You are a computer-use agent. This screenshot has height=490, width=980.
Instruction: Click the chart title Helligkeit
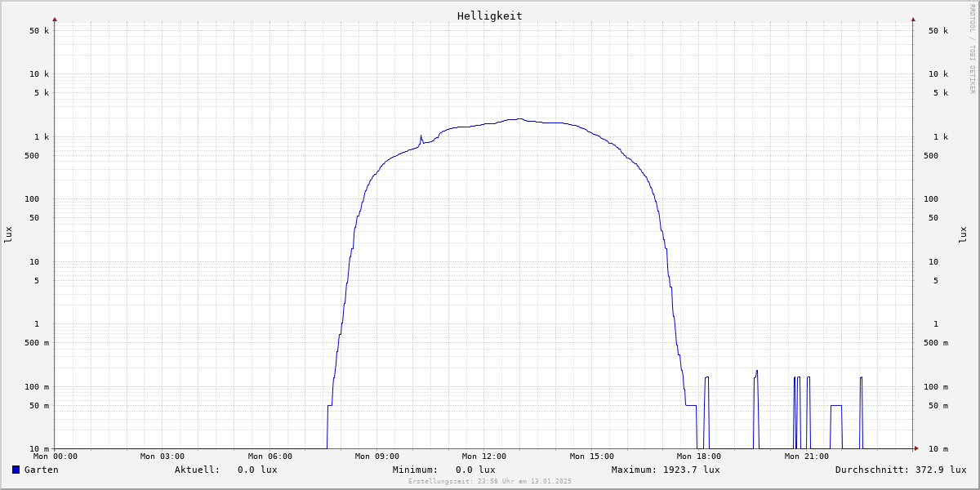[x=490, y=16]
